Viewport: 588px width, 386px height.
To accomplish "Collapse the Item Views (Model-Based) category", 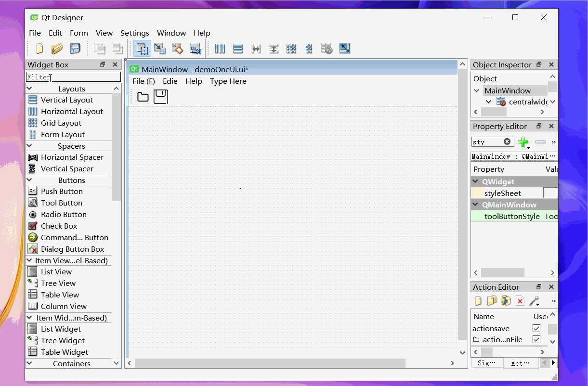I will click(29, 260).
